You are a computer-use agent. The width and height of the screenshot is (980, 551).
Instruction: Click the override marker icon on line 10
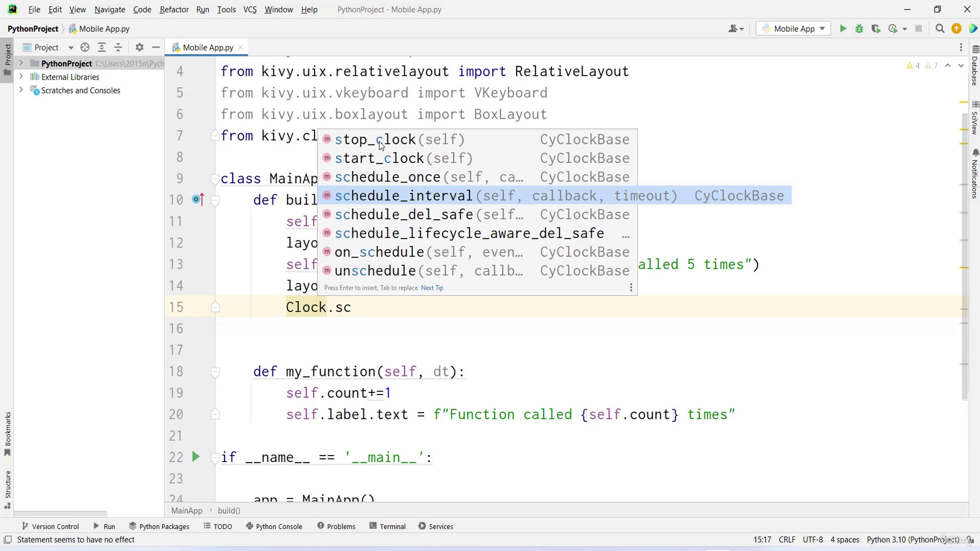pyautogui.click(x=198, y=199)
